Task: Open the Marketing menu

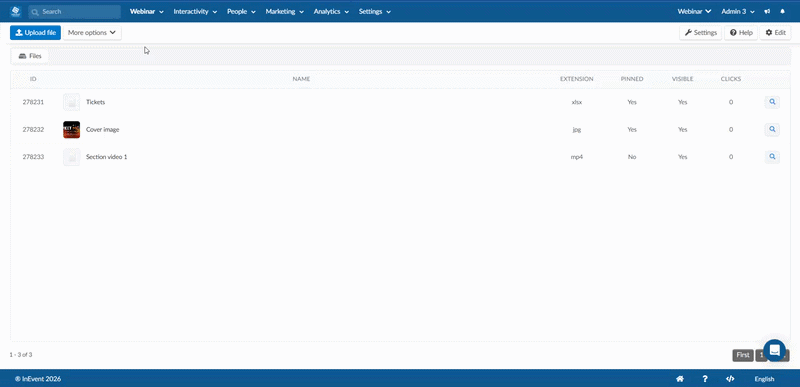Action: tap(285, 11)
